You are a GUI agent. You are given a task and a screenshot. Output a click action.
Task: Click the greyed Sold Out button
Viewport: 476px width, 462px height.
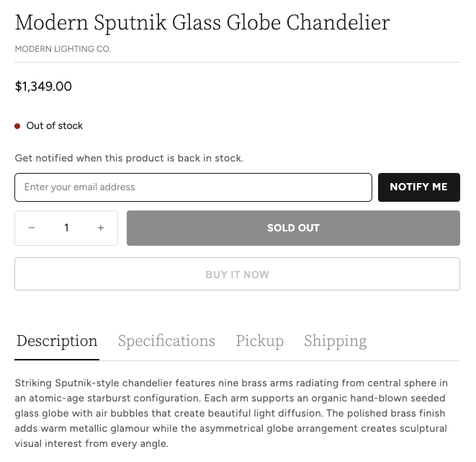coord(293,228)
